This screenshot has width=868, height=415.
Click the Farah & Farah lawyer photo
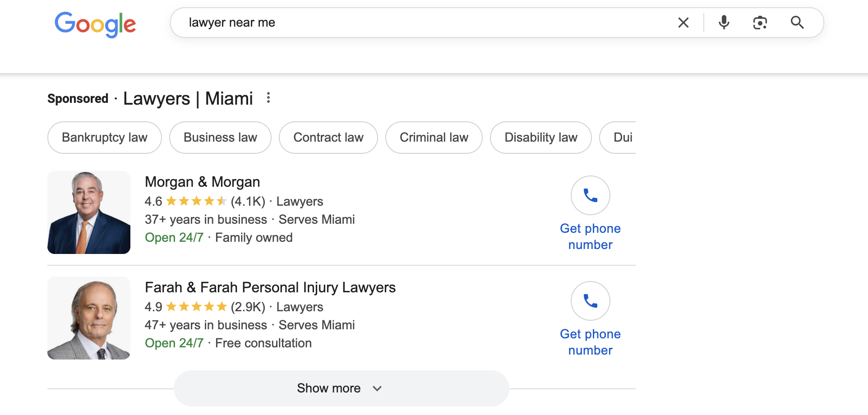(89, 318)
